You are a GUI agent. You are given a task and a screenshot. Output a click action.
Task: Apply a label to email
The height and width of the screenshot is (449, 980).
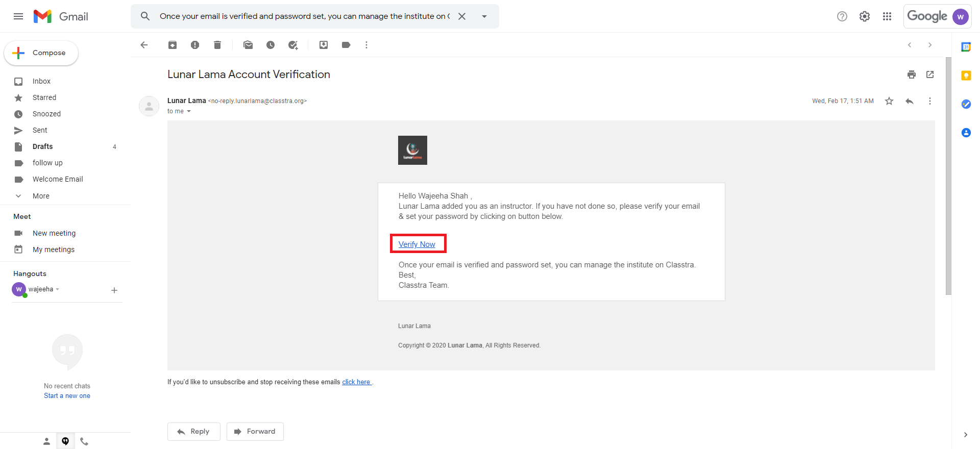click(346, 45)
